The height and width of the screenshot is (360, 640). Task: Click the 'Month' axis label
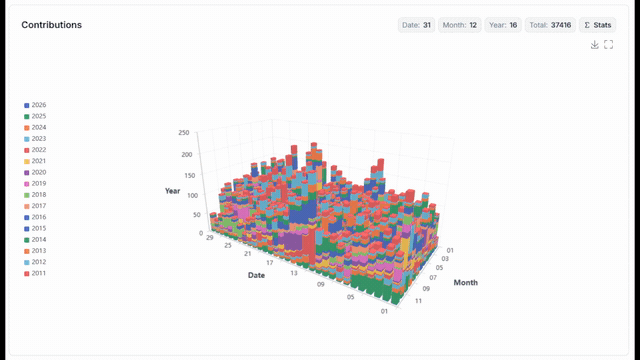click(x=466, y=282)
